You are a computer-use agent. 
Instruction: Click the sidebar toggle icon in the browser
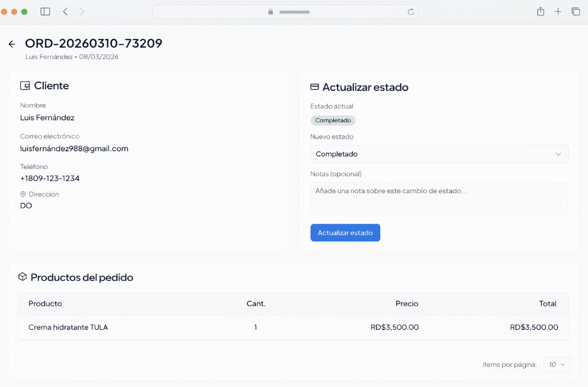45,11
